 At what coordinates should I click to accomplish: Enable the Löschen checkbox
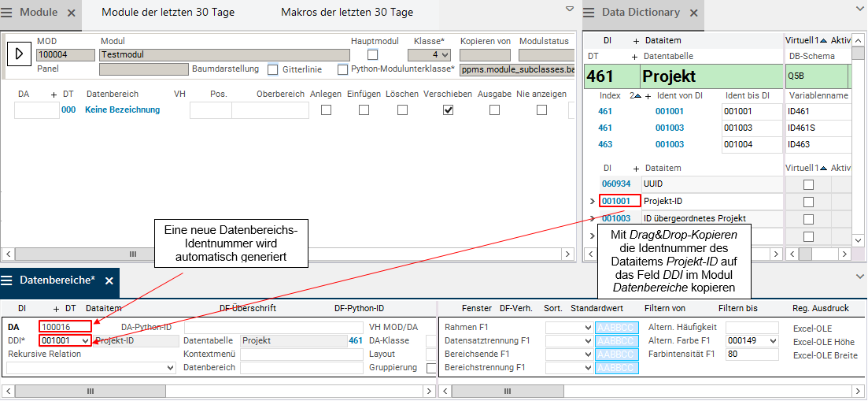point(402,110)
